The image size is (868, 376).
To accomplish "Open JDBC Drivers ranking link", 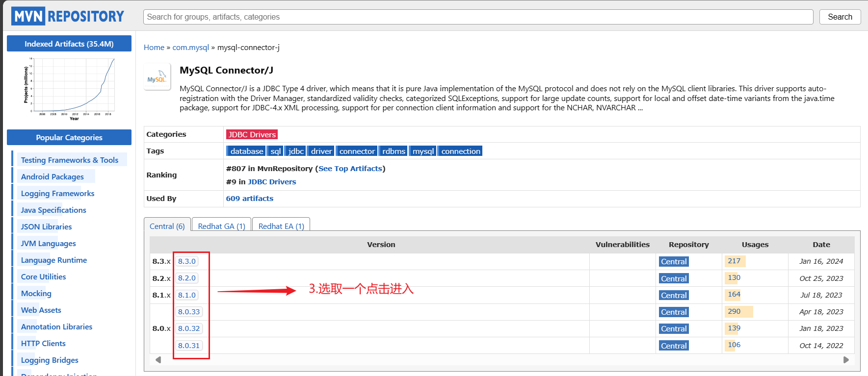I will point(272,182).
